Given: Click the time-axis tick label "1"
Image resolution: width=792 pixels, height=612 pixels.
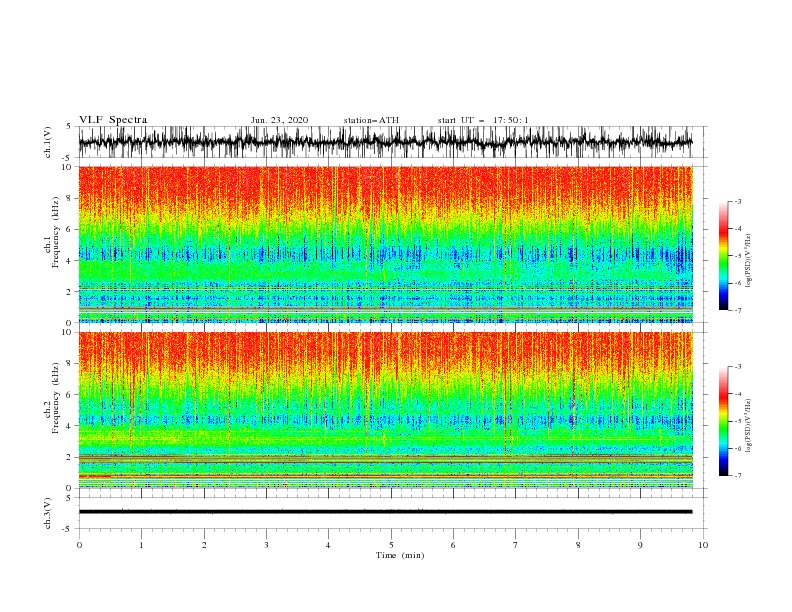Looking at the screenshot, I should coord(141,545).
